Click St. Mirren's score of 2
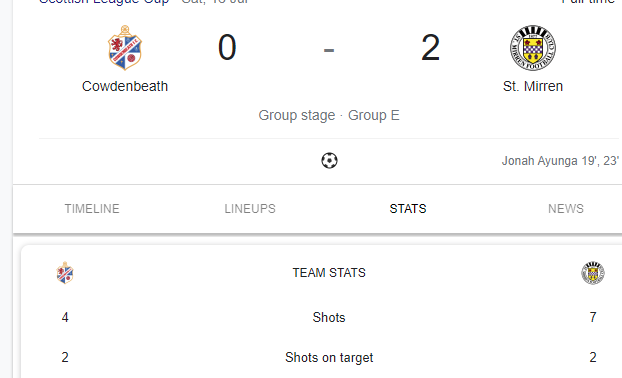622x378 pixels. pyautogui.click(x=430, y=48)
